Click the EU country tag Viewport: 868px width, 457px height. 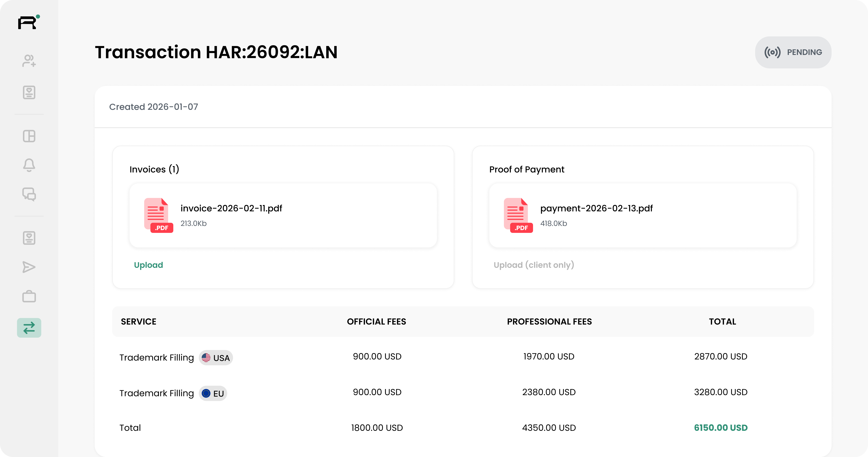tap(213, 393)
